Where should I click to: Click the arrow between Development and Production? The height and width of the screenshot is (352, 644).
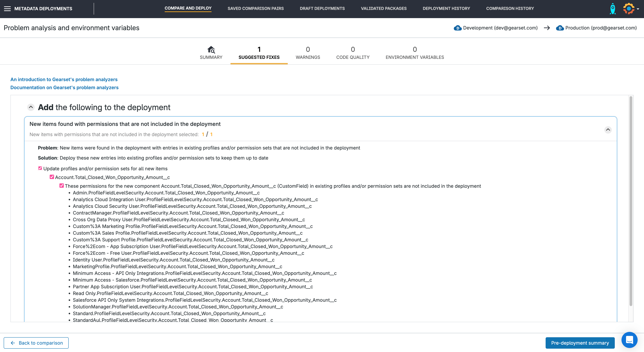tap(547, 28)
